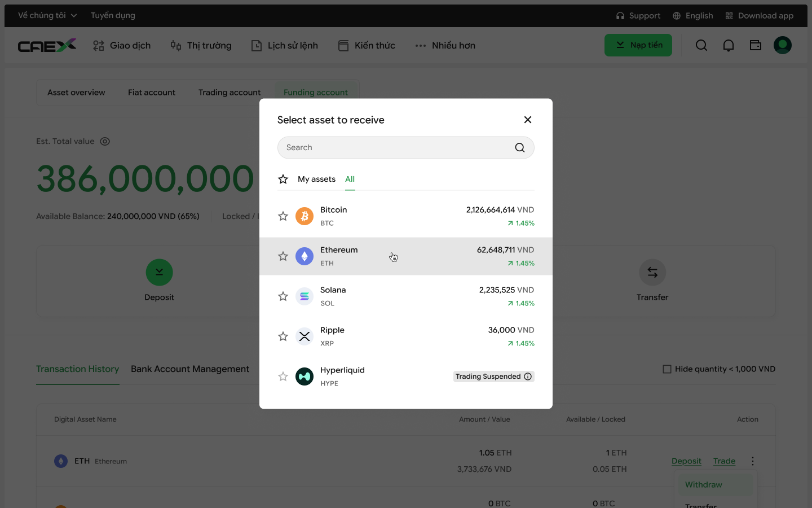Viewport: 812px width, 508px height.
Task: Click the Digital Asset Name column header
Action: click(85, 419)
